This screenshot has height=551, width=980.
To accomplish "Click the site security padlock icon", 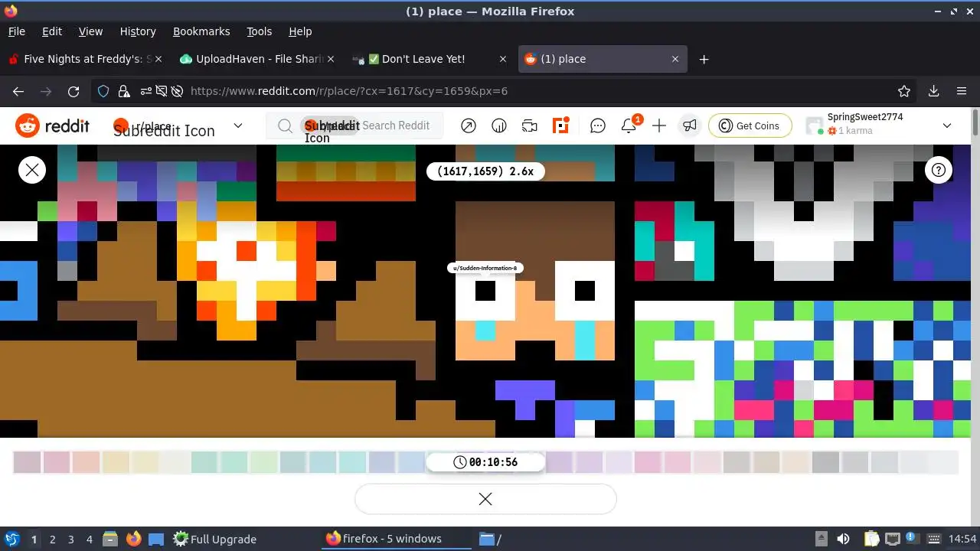I will pyautogui.click(x=124, y=91).
